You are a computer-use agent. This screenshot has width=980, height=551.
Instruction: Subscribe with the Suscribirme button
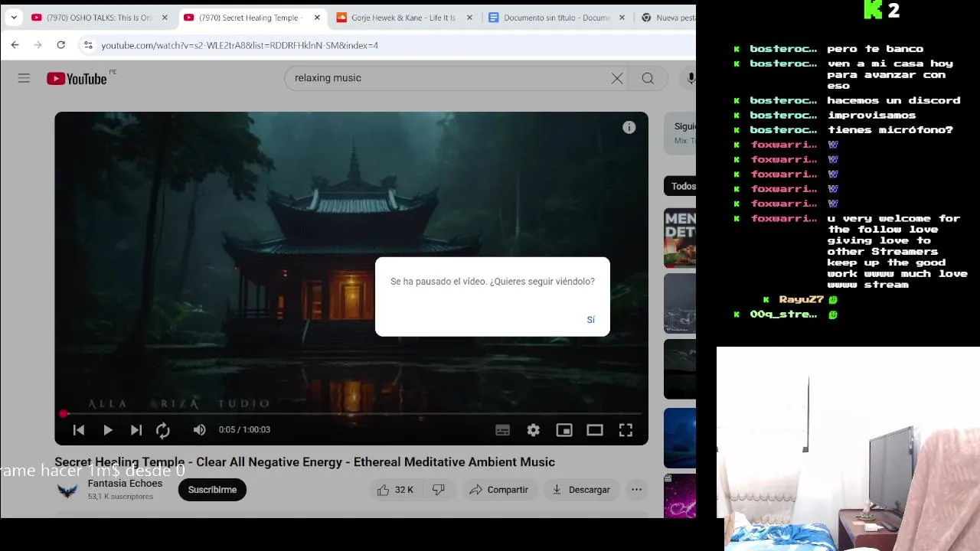point(212,490)
